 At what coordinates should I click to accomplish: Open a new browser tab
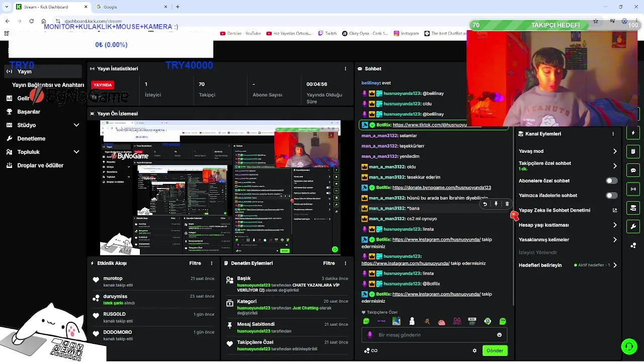tap(178, 7)
